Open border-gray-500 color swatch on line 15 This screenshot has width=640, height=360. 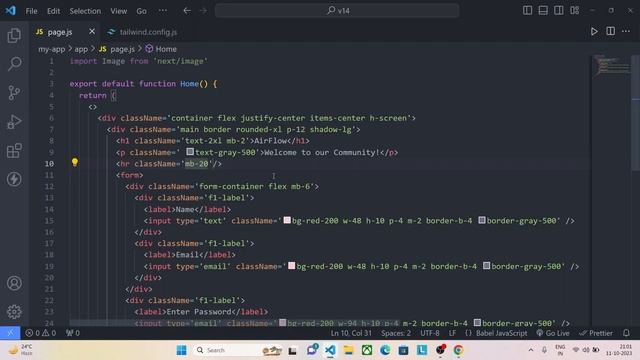[x=482, y=220]
